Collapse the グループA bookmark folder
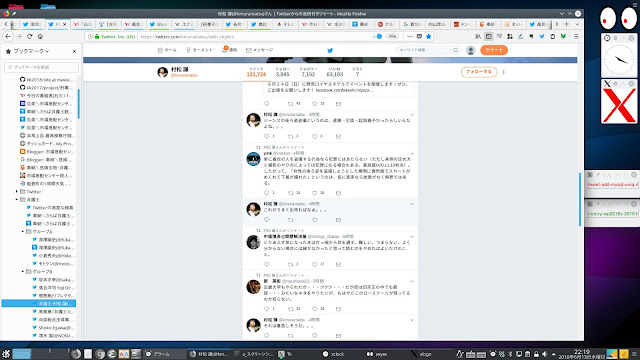The width and height of the screenshot is (640, 360). click(23, 231)
